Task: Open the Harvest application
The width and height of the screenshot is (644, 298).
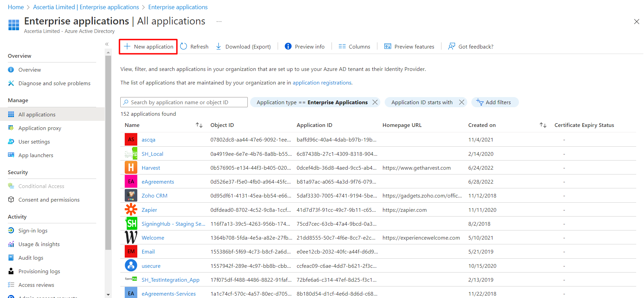Action: pos(151,168)
